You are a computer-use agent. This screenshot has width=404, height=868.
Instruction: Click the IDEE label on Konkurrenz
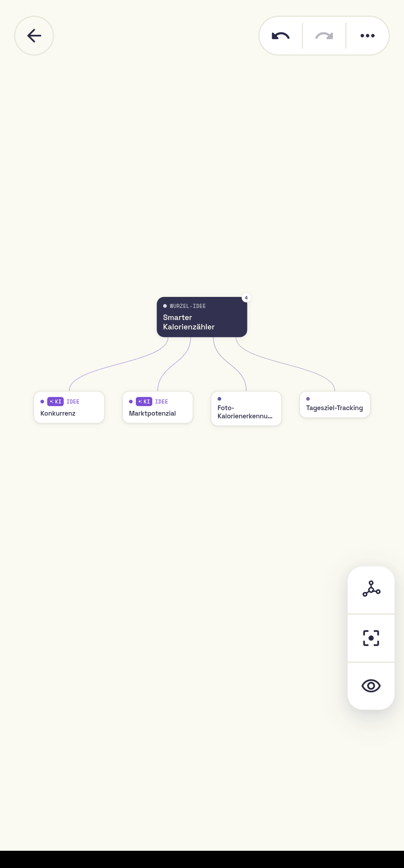73,401
